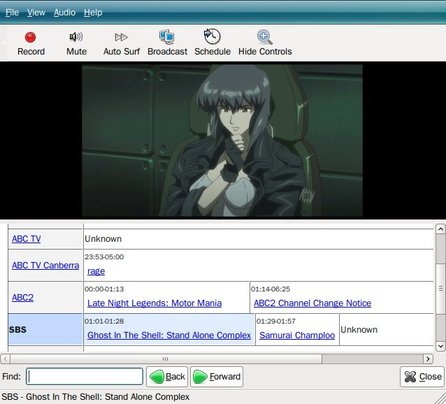Activate Auto Surf in the toolbar
Image resolution: width=446 pixels, height=404 pixels.
tap(121, 44)
